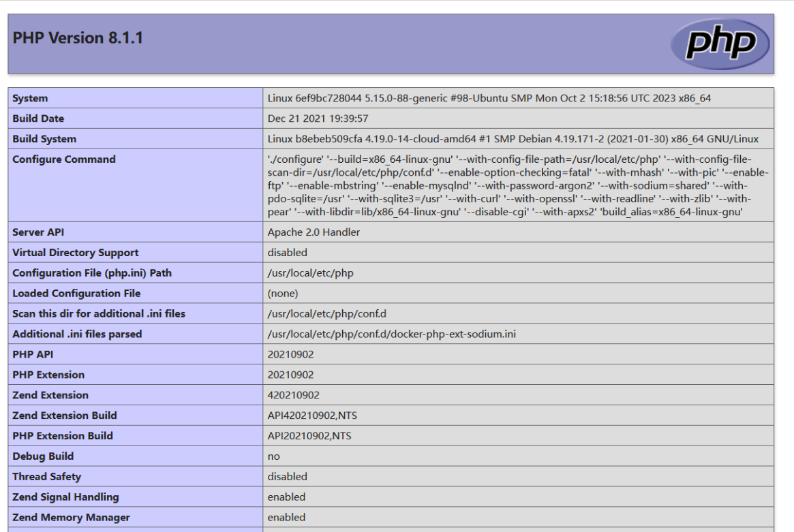This screenshot has width=794, height=532.
Task: Click the Build Date label
Action: 38,119
